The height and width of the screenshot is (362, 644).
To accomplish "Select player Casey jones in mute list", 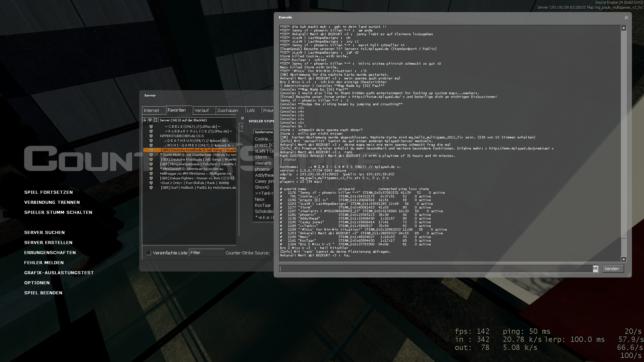I will click(x=264, y=181).
